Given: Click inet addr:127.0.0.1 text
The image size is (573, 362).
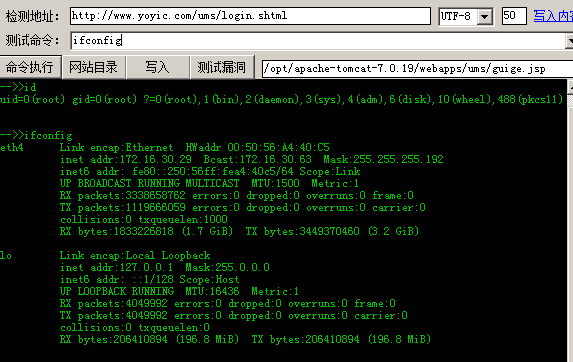Looking at the screenshot, I should (x=117, y=268).
